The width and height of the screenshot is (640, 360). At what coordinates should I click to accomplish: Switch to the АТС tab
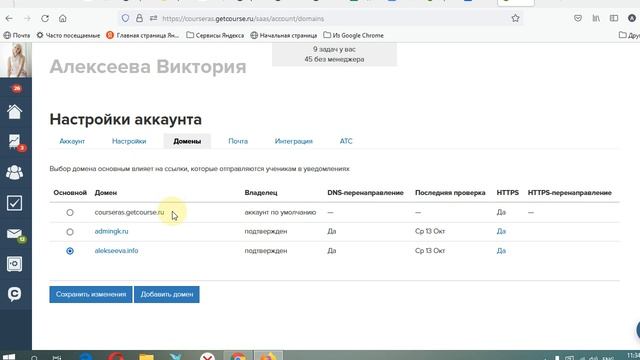tap(346, 141)
